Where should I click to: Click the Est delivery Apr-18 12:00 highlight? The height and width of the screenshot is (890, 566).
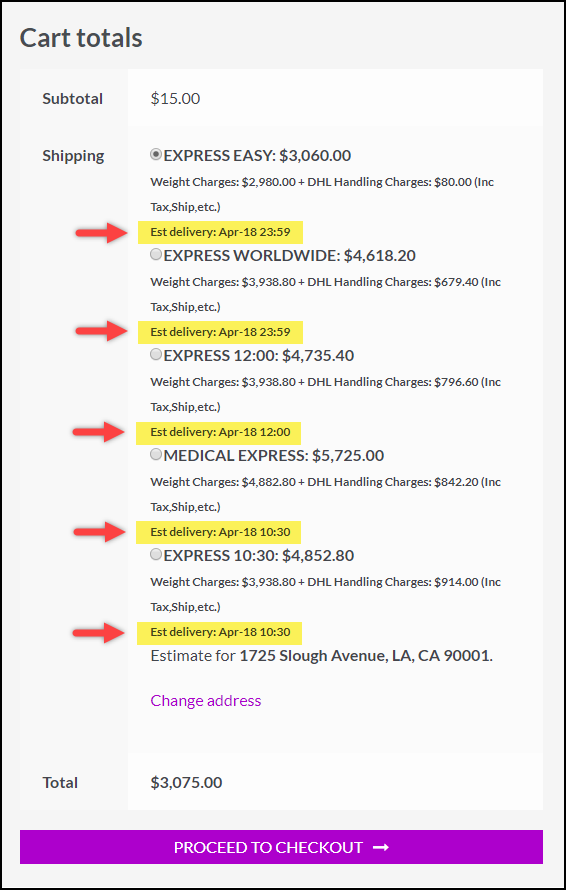[219, 433]
